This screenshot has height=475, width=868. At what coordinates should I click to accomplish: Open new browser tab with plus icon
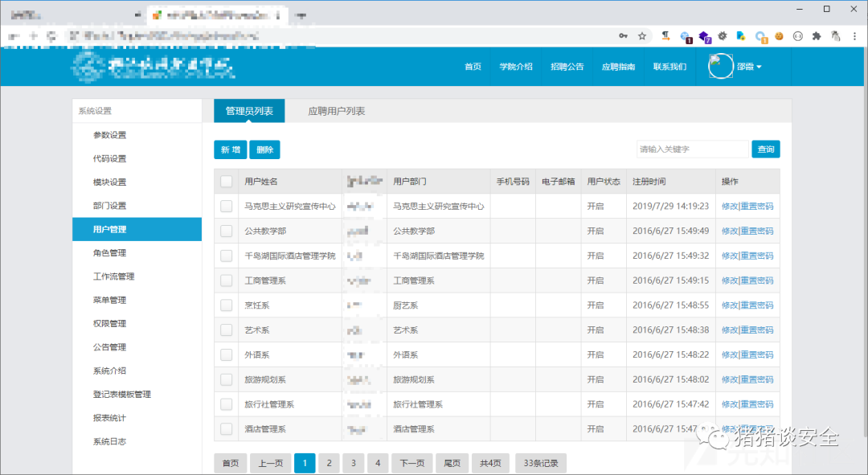(301, 15)
